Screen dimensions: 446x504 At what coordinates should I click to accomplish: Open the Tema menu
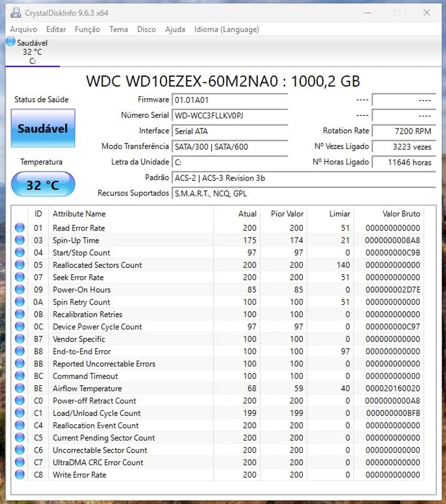coord(118,30)
